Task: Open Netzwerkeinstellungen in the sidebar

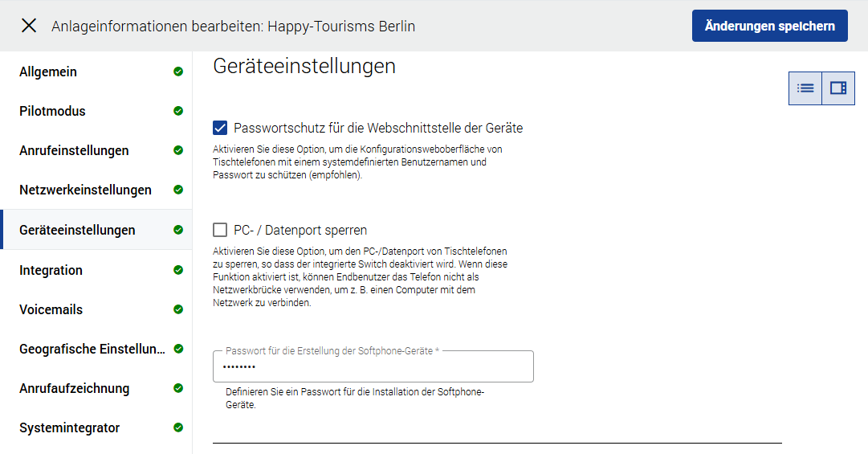Action: click(x=85, y=190)
